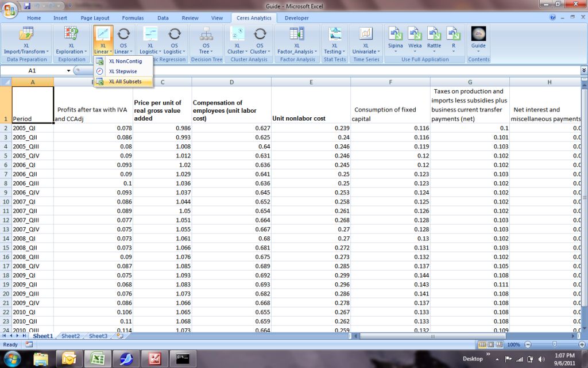Select the Unit nonlabor cost header cell
Image resolution: width=588 pixels, height=368 pixels.
click(311, 105)
